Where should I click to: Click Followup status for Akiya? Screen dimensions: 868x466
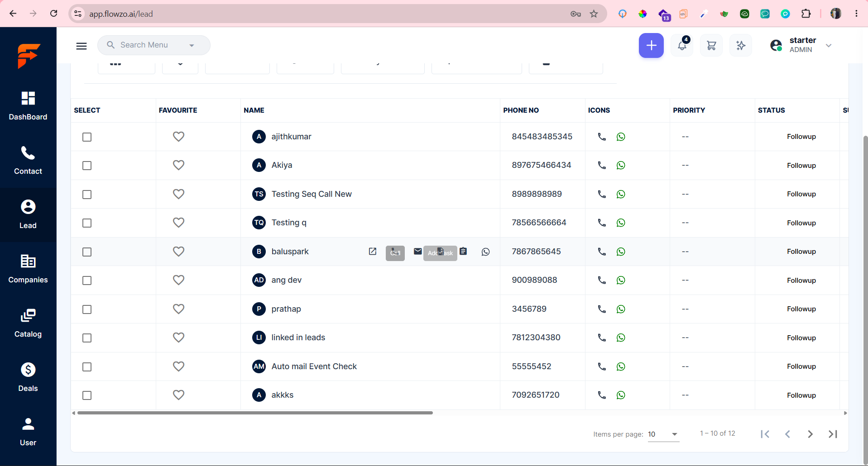[801, 166]
